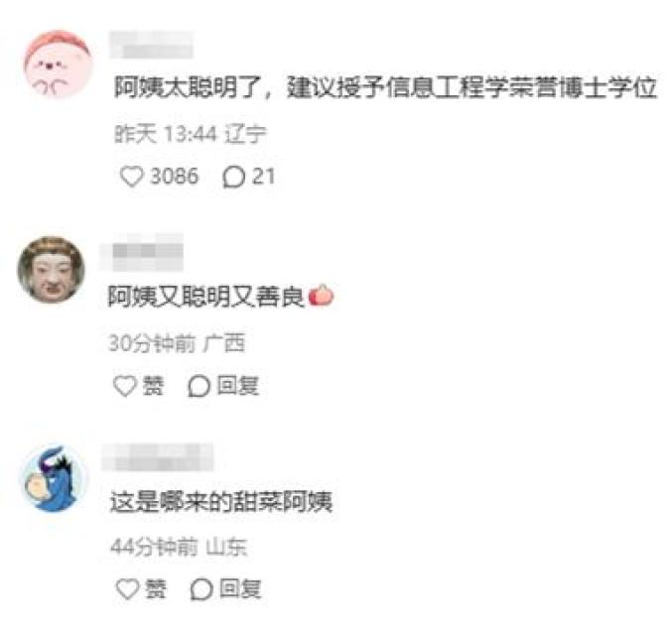Tap the heart under the 广西 comment
The image size is (672, 628).
124,386
